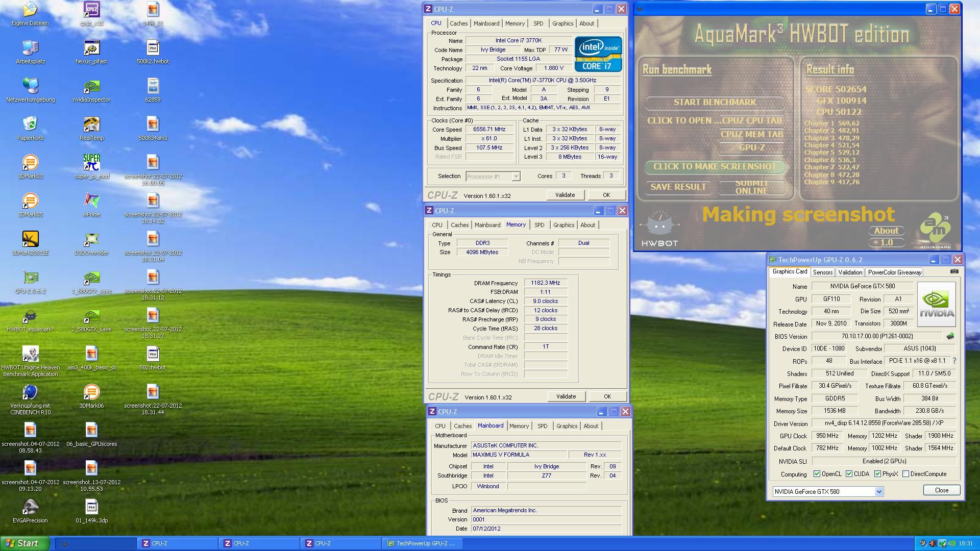Click system tray volume icon

[x=933, y=543]
